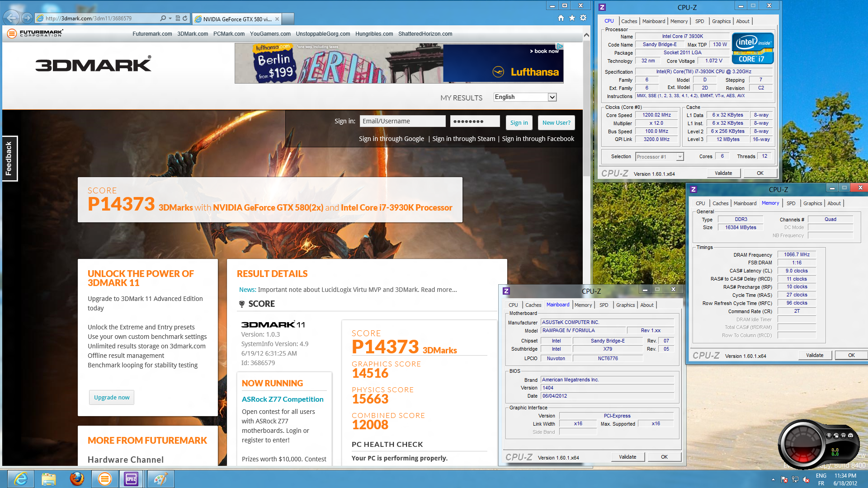This screenshot has width=868, height=488.
Task: Click the Futuremark Corporation logo
Action: click(35, 33)
